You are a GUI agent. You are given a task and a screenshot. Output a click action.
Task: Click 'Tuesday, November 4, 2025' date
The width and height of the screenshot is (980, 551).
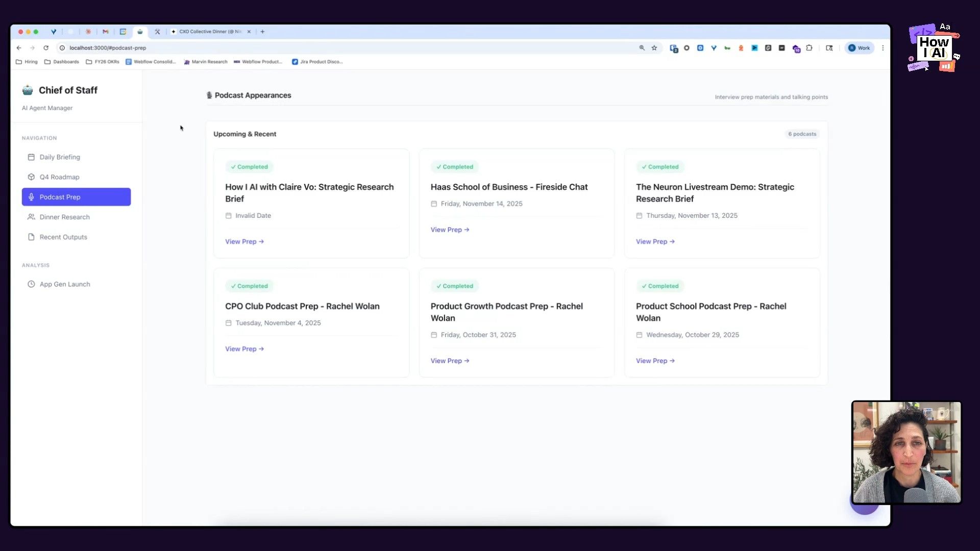(278, 323)
